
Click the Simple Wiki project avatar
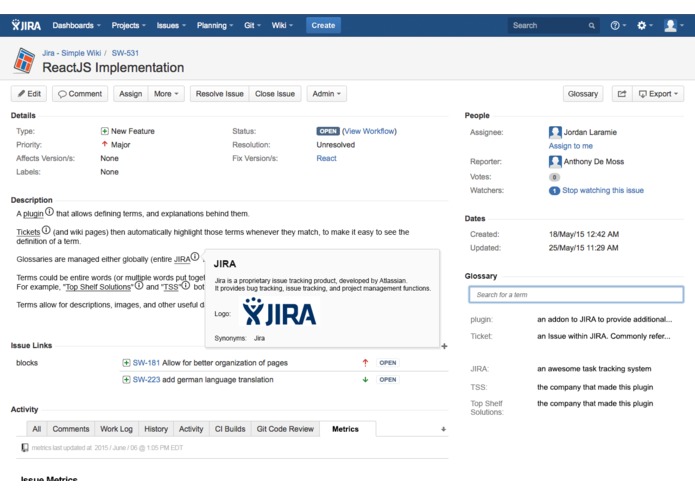click(x=24, y=60)
